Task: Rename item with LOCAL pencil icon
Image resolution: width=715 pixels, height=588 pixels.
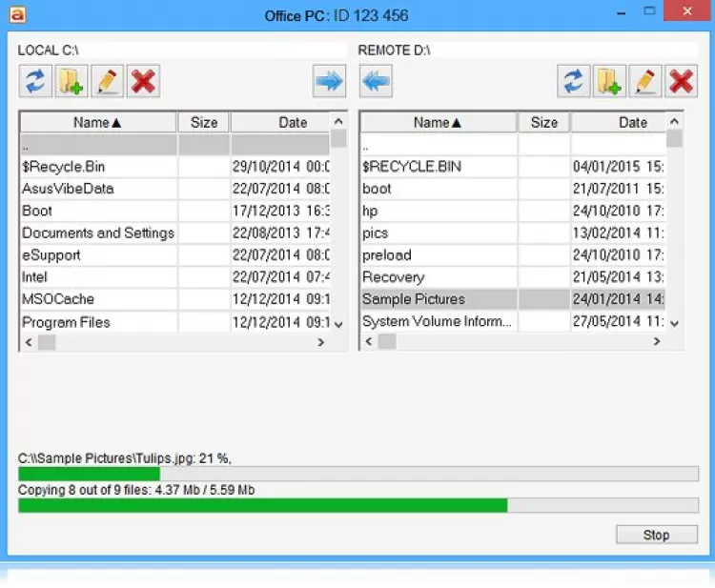Action: [107, 81]
